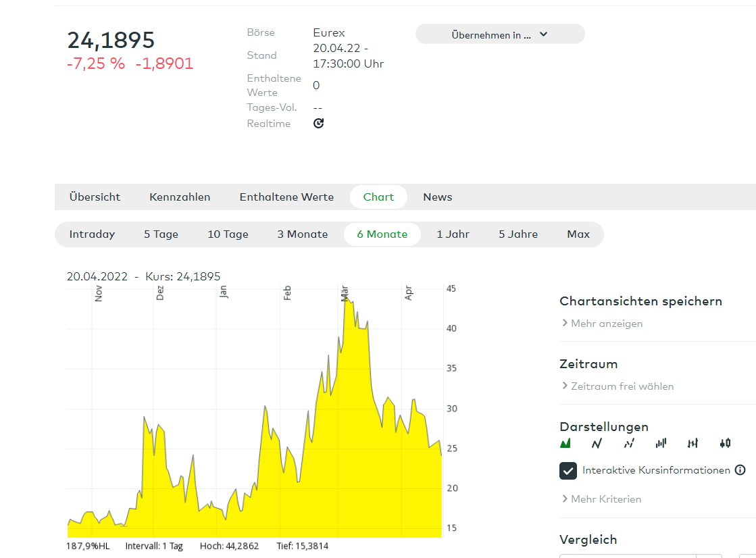
Task: Expand Mehr Kriterien options
Action: [605, 499]
